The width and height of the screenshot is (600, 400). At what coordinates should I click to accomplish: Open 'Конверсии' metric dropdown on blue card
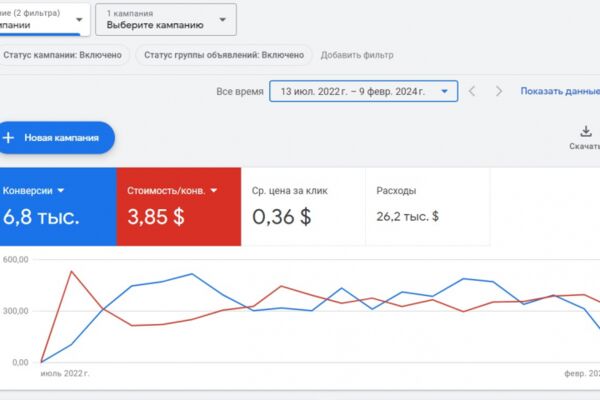point(34,190)
